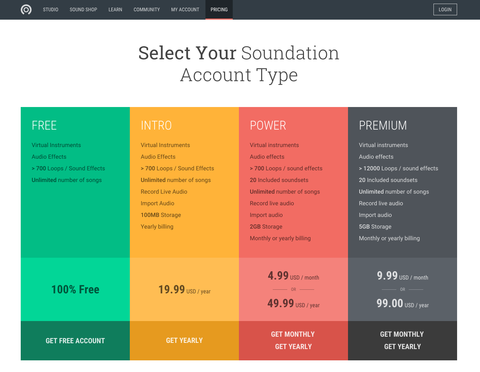Click Get Free Account button
This screenshot has height=372, width=480.
(x=75, y=341)
